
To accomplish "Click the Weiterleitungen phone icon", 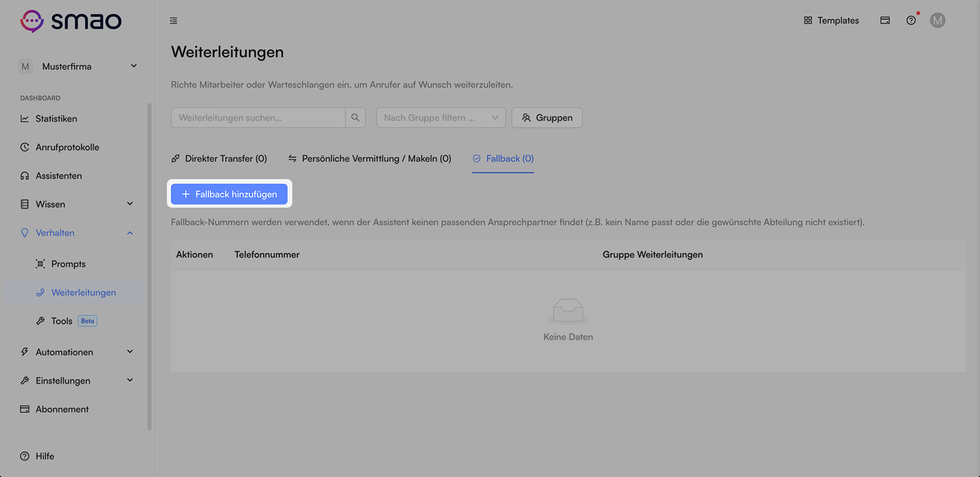I will point(40,293).
